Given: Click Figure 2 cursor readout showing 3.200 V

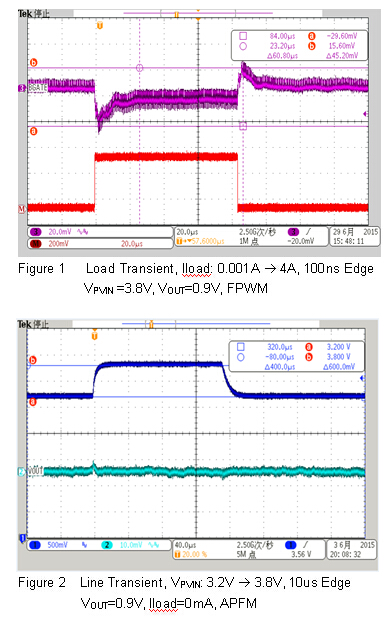Looking at the screenshot, I should click(339, 347).
